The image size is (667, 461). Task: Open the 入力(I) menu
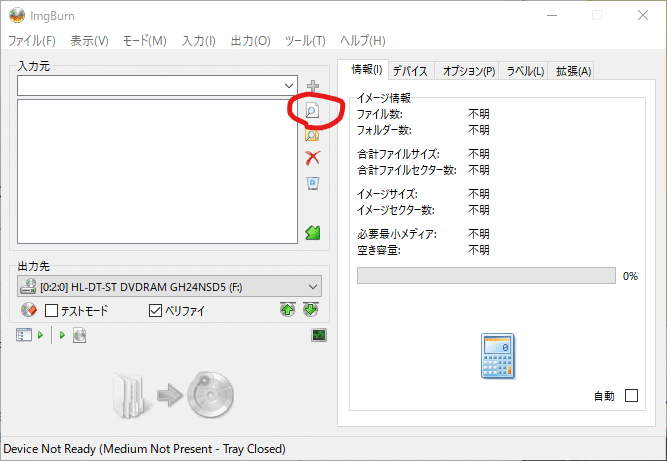click(x=199, y=41)
